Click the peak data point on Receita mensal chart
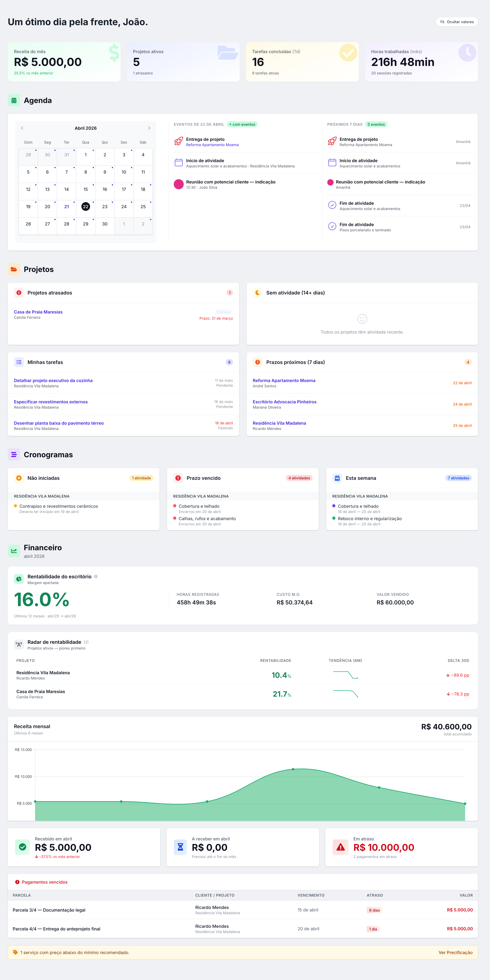490x980 pixels. click(x=293, y=769)
